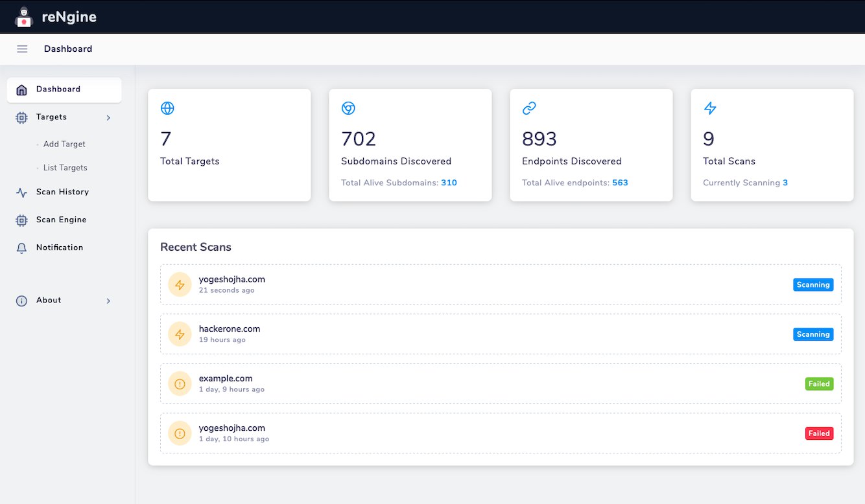This screenshot has width=865, height=504.
Task: Click the reNgine brand name in header
Action: pyautogui.click(x=69, y=17)
